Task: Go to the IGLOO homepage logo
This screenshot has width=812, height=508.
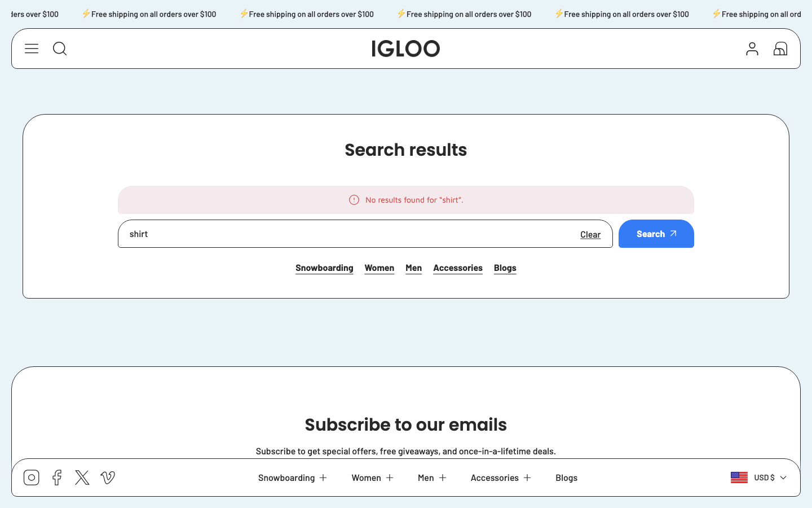Action: [x=405, y=49]
